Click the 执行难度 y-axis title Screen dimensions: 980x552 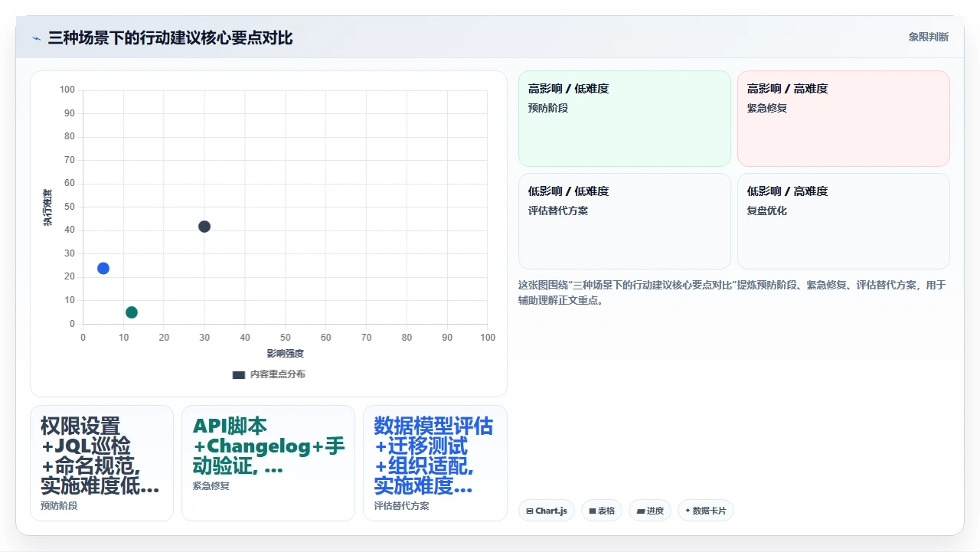[x=47, y=207]
